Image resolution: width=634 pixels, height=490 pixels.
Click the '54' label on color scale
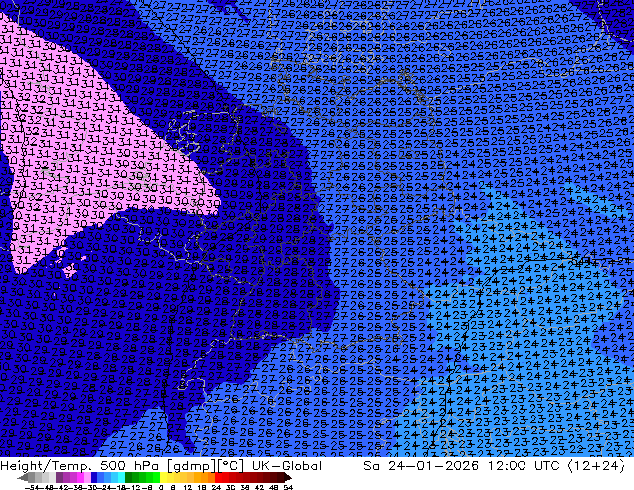(x=288, y=487)
